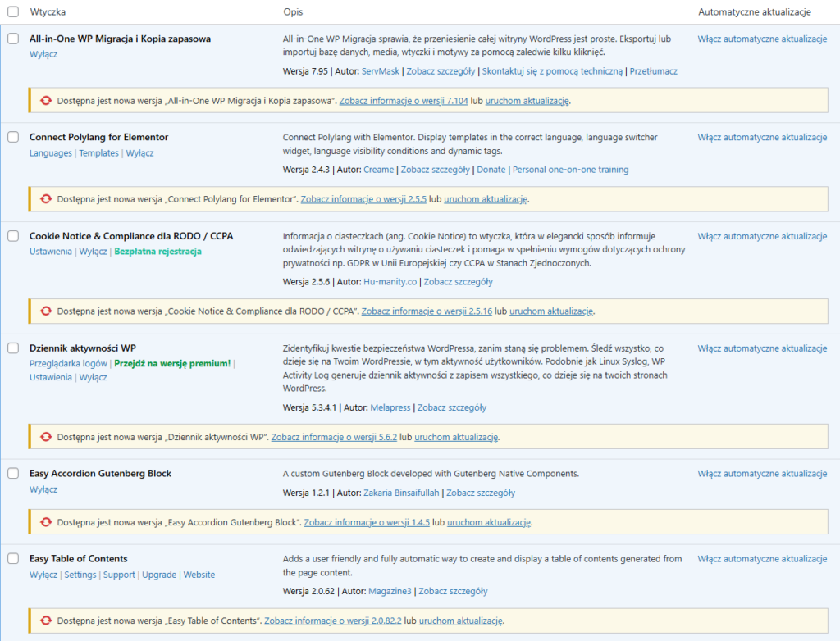The image size is (840, 641).
Task: Open Zobacz szczegóły for Easy Accordion
Action: point(481,493)
